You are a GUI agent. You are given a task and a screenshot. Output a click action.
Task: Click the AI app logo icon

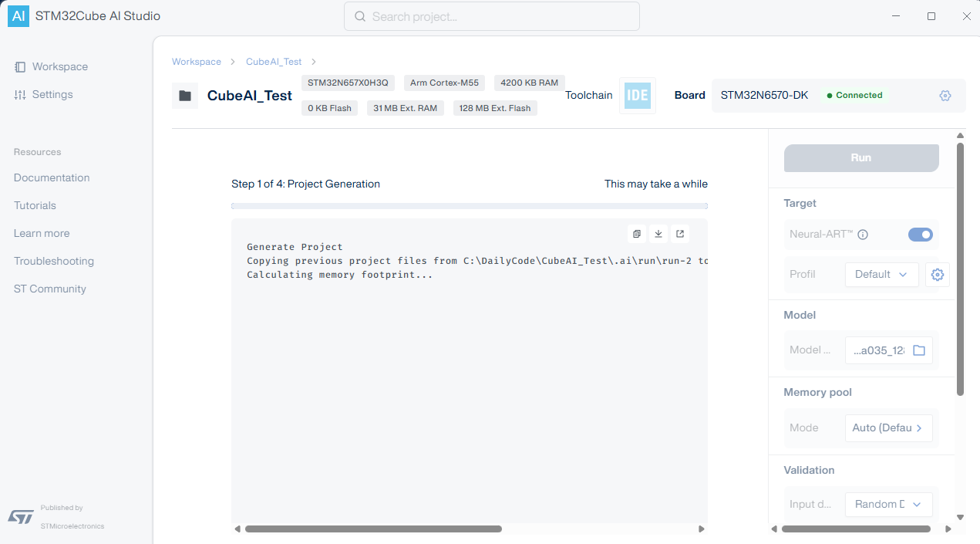[19, 16]
